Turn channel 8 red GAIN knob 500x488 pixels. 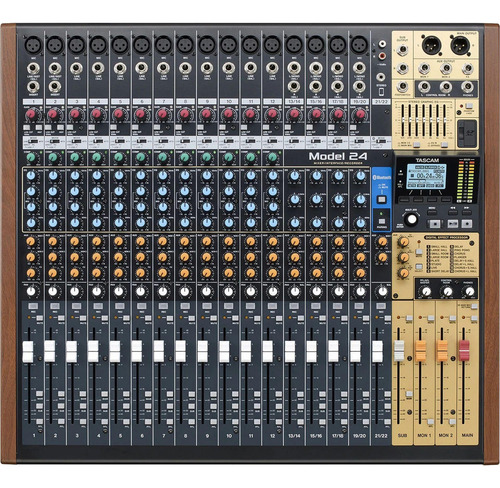point(184,115)
